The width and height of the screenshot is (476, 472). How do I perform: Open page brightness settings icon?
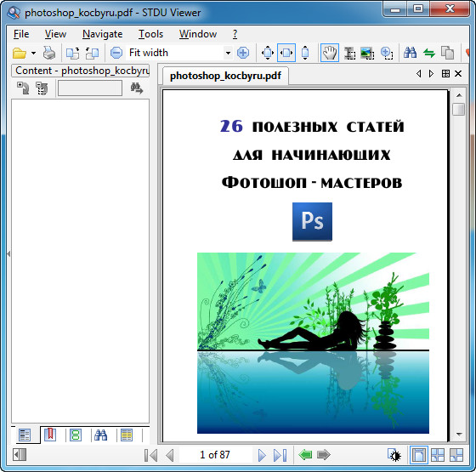tap(394, 455)
